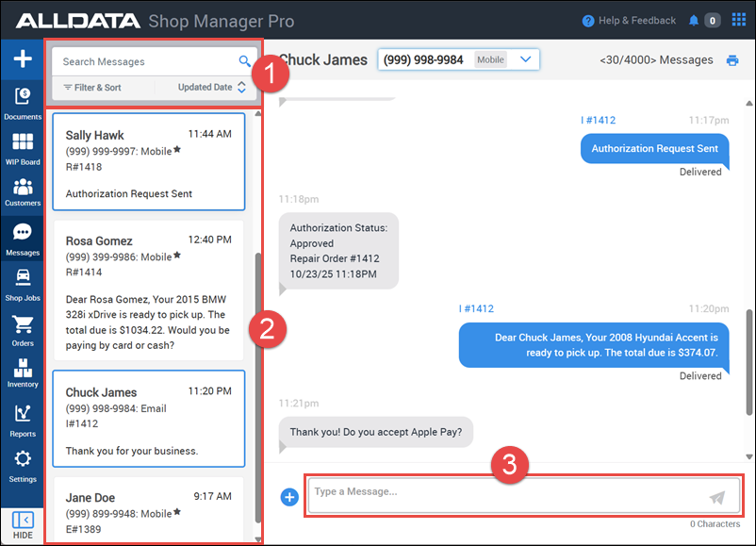Image resolution: width=756 pixels, height=546 pixels.
Task: Click 'Do you accept Apple Pay?' message
Action: coord(375,432)
